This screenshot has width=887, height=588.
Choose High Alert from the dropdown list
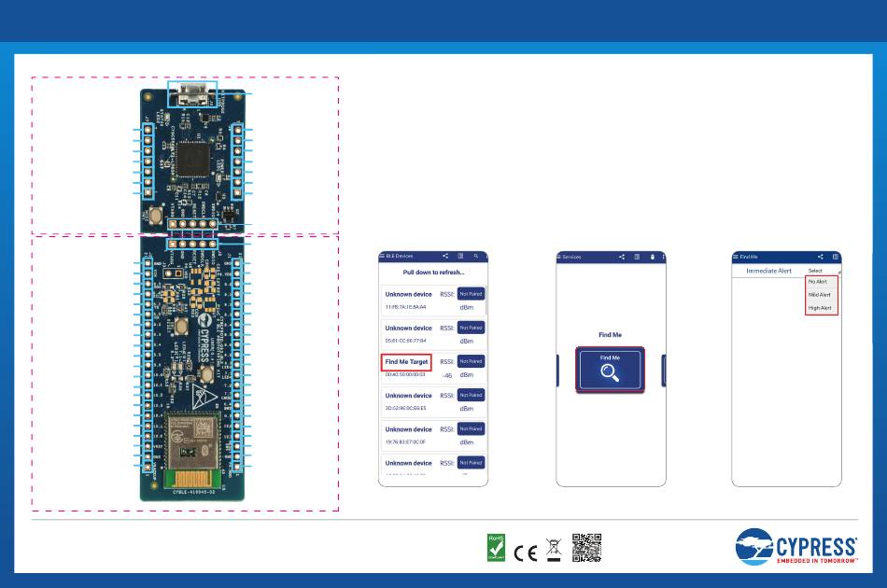[x=820, y=308]
